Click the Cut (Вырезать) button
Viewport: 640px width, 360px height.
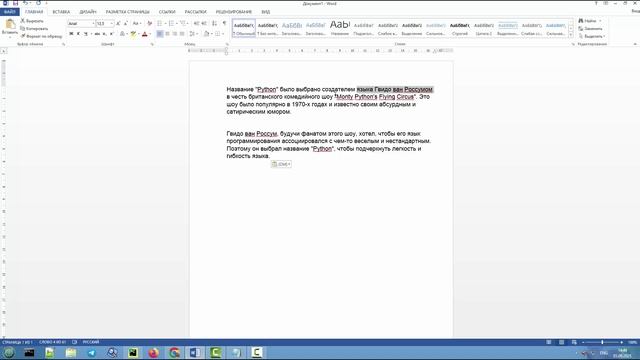[32, 21]
